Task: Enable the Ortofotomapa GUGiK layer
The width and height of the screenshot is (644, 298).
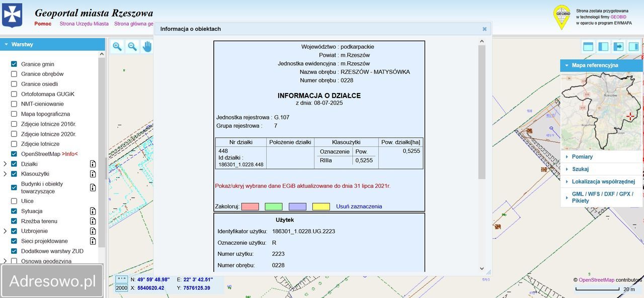Action: click(x=14, y=94)
